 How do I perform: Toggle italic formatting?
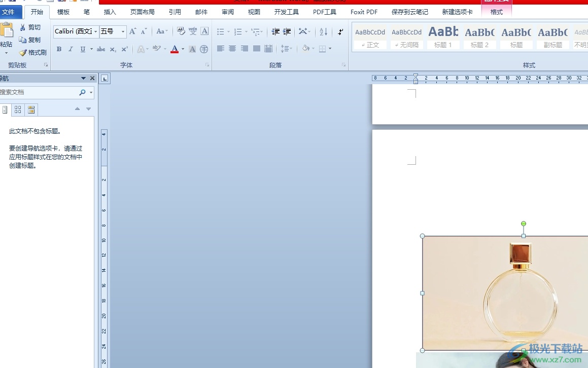pos(71,49)
